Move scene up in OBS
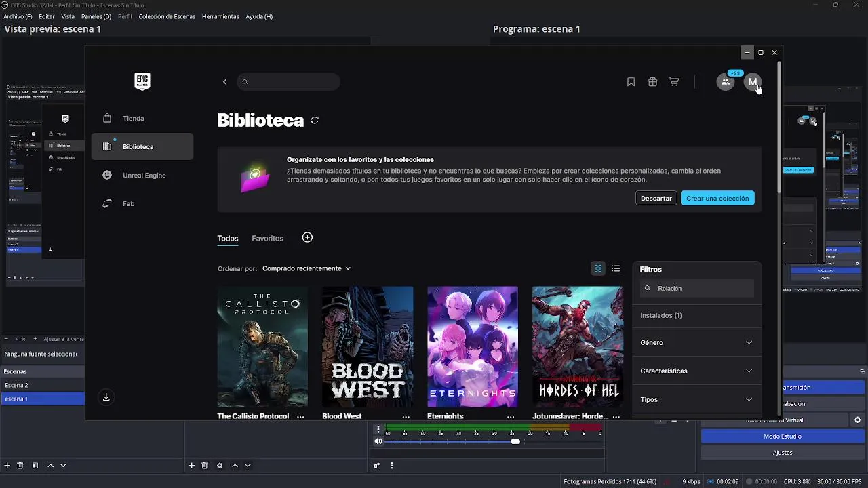 [50, 466]
